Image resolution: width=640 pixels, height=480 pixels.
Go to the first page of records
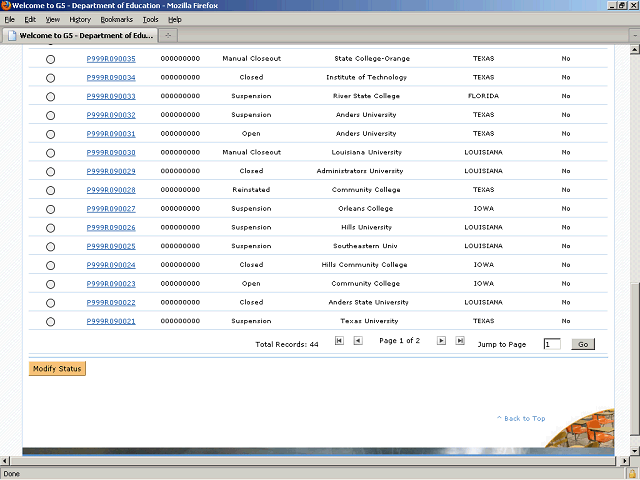click(339, 341)
